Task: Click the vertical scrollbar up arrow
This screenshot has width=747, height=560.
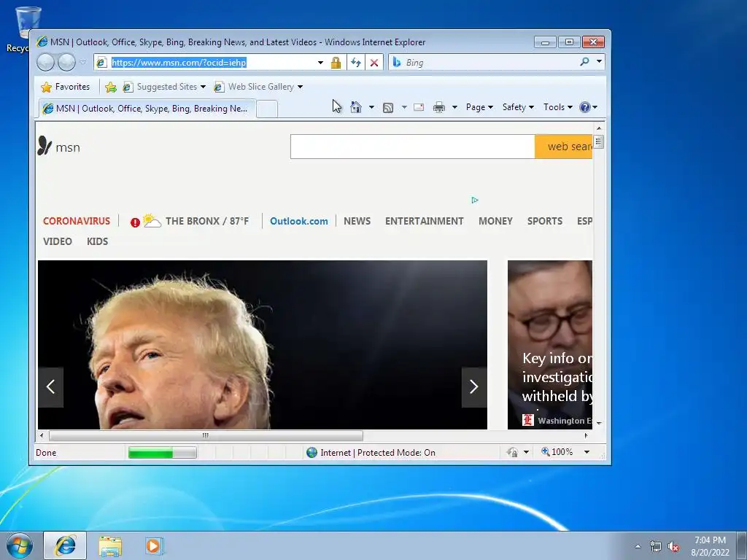Action: click(x=599, y=128)
